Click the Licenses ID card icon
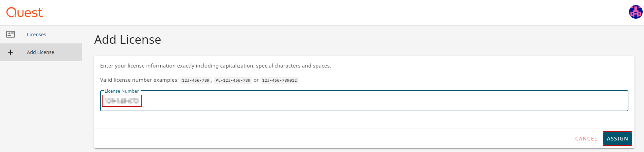The height and width of the screenshot is (152, 644). 11,34
